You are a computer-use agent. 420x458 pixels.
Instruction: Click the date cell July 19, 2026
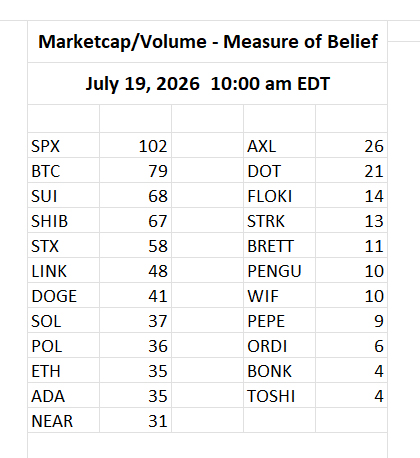point(207,84)
